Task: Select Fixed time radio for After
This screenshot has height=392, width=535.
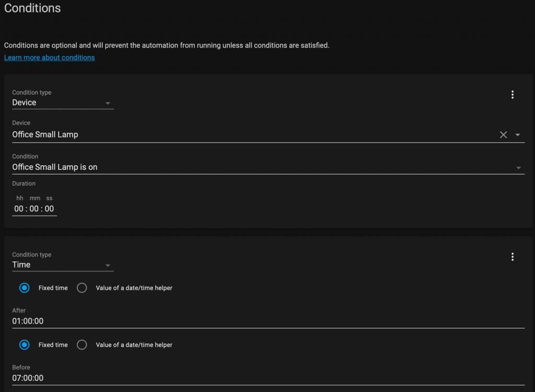Action: [x=24, y=288]
